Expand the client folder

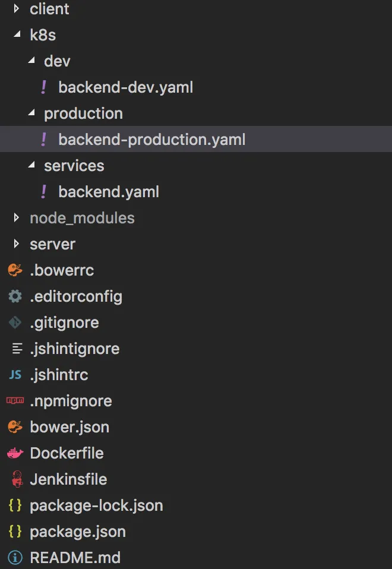coord(17,9)
